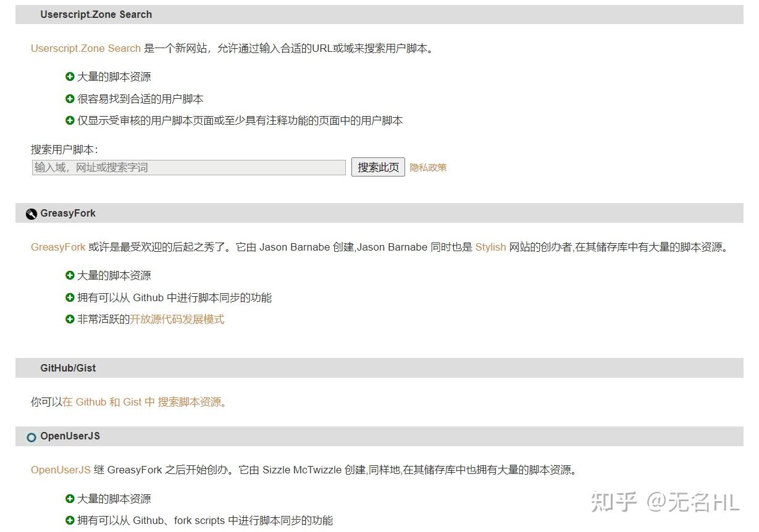Open the Userscript.Zone Search link
This screenshot has height=532, width=759.
click(86, 48)
